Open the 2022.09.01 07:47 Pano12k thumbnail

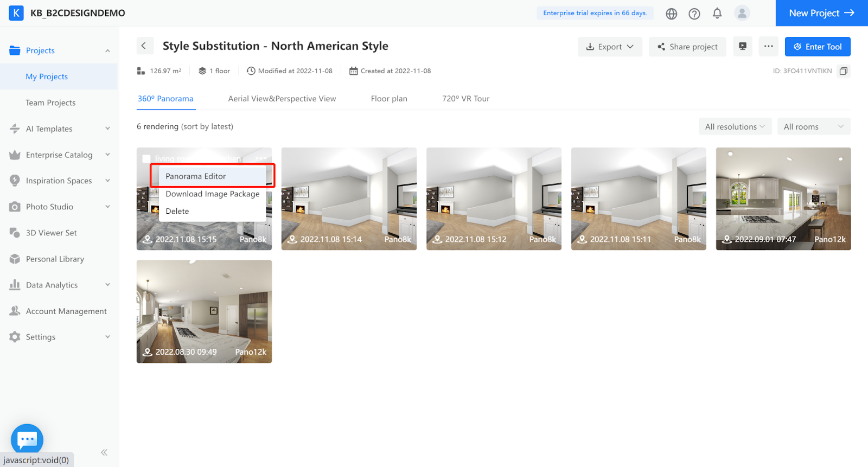pos(783,199)
